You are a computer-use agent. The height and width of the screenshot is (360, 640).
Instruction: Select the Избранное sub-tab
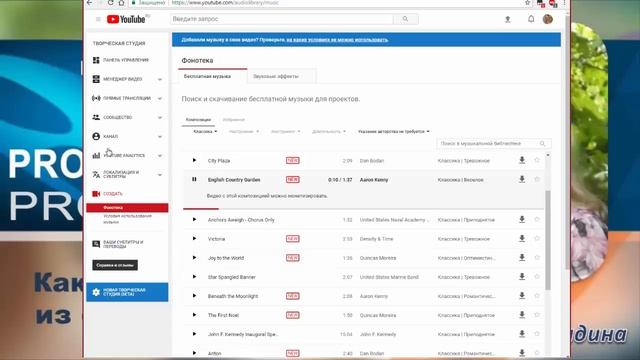click(x=233, y=120)
